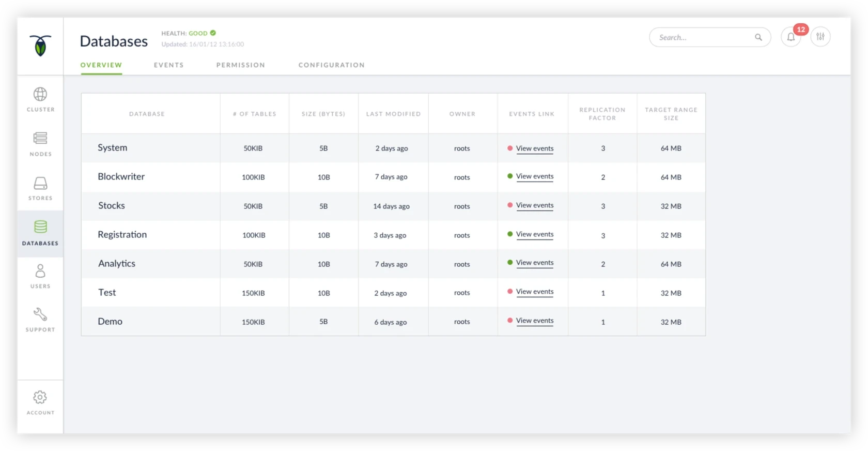Switch to the Permission tab
Screen dimensions: 868x451
241,65
